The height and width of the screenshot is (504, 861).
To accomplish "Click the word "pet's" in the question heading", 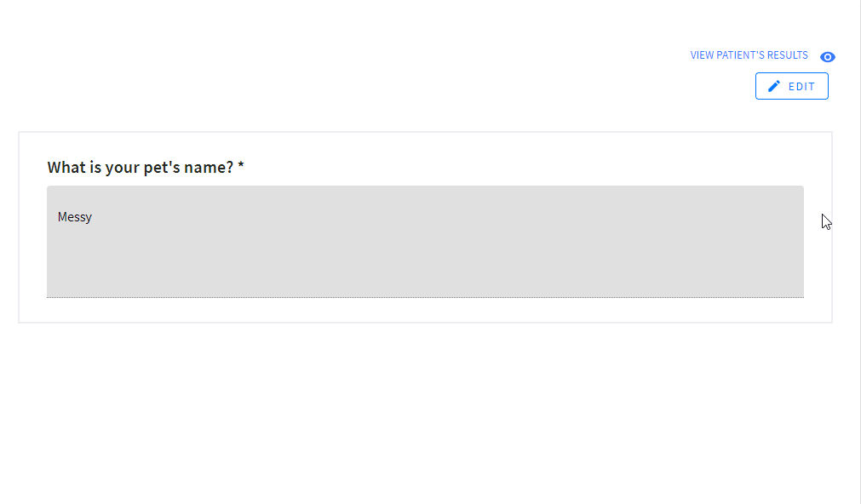I will (x=160, y=168).
